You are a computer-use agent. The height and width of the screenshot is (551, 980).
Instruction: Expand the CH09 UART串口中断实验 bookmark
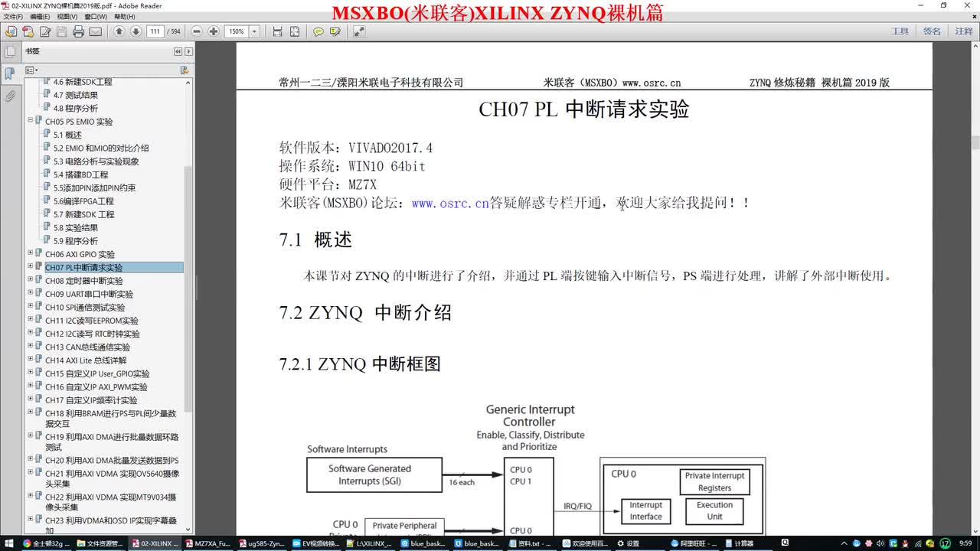pyautogui.click(x=31, y=293)
